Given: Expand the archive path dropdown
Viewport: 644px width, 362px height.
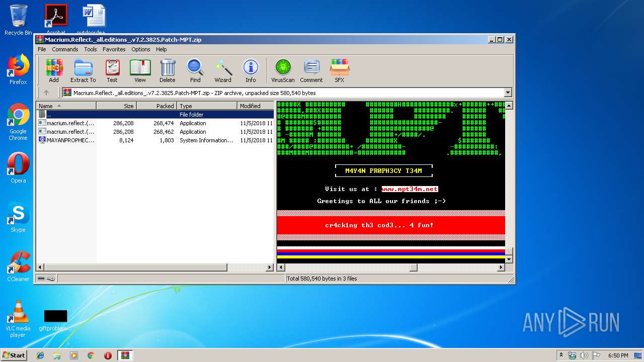Looking at the screenshot, I should [508, 93].
